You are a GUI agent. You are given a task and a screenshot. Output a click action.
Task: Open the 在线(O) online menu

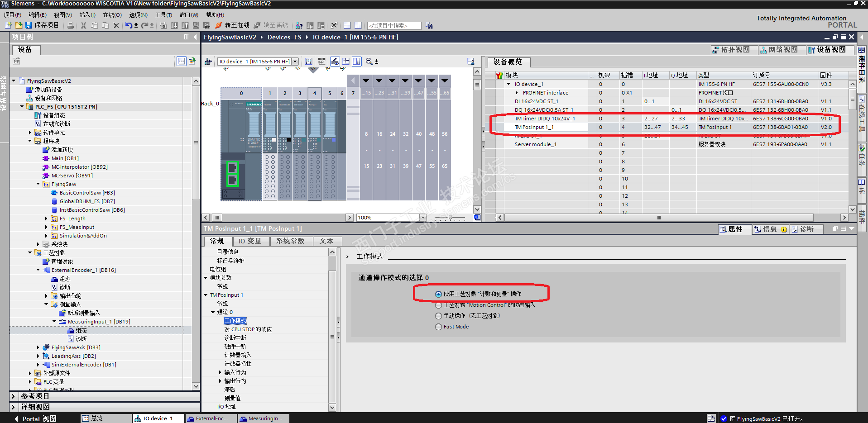[x=112, y=15]
